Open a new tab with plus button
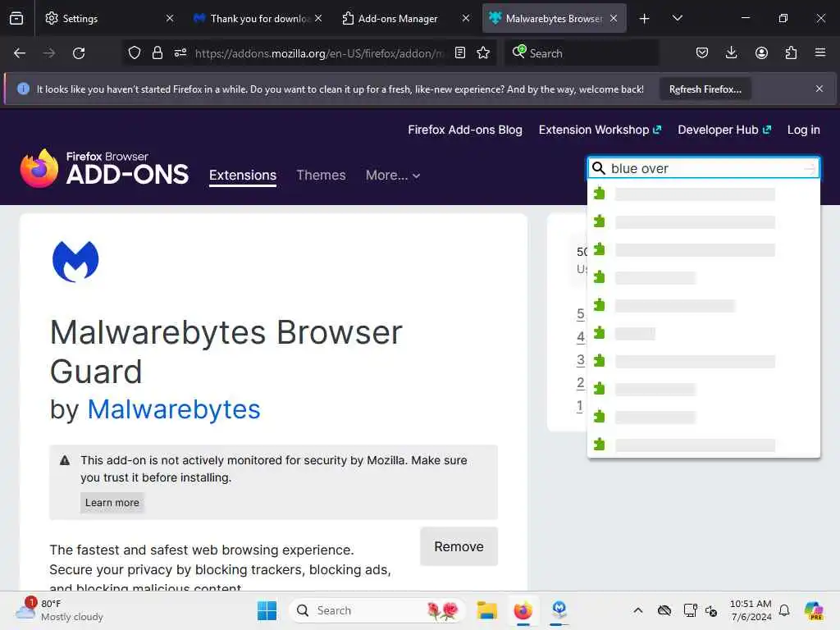 click(x=645, y=19)
